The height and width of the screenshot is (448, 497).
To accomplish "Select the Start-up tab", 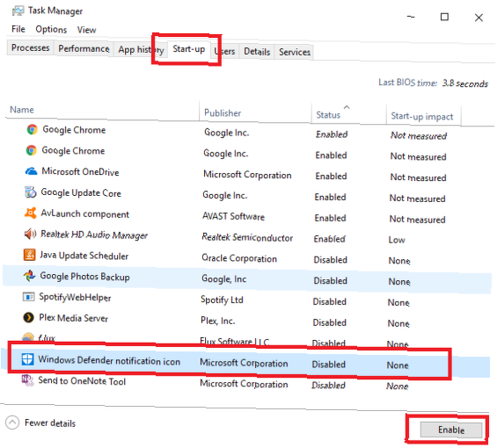I will pyautogui.click(x=188, y=49).
